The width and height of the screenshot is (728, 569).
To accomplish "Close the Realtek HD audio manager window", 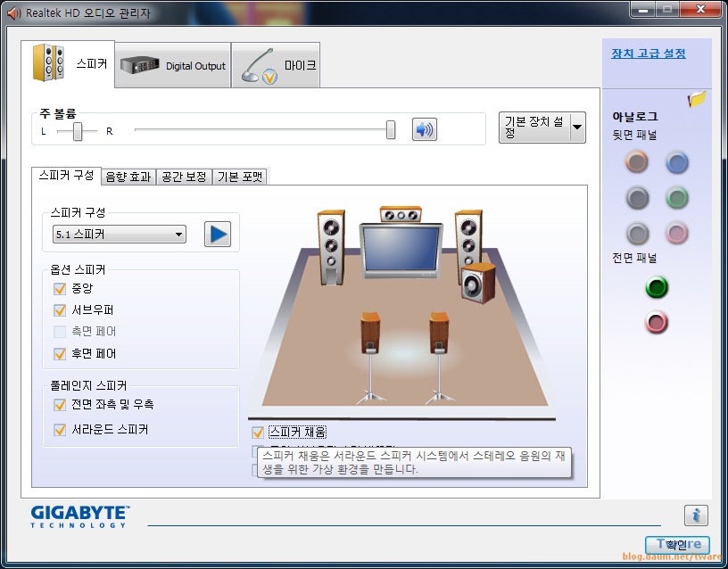I will coord(700,9).
